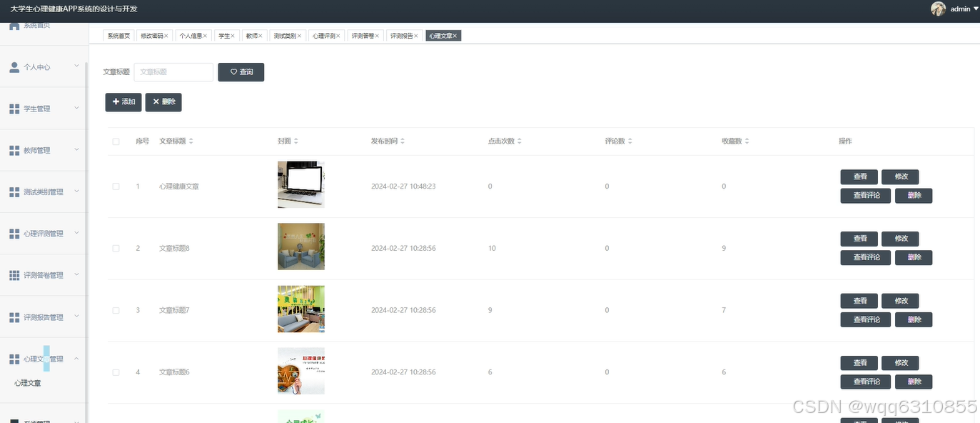Close the active 心理文章 tab with its X
This screenshot has height=423, width=980.
pos(455,36)
